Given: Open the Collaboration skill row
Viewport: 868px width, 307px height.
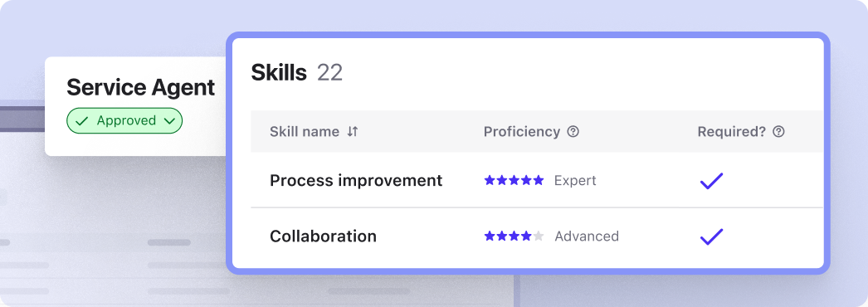Looking at the screenshot, I should tap(537, 236).
